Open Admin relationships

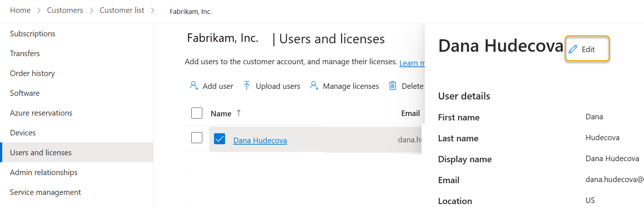(x=44, y=172)
